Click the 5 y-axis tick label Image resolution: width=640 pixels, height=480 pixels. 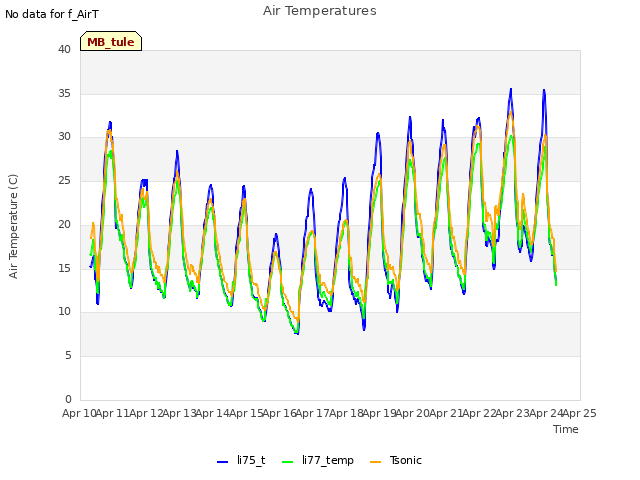pos(68,356)
